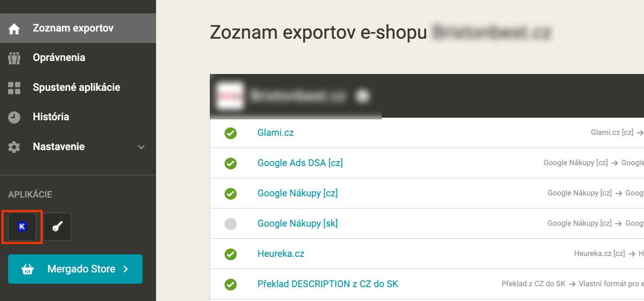Click the blurred e-shop logo thumbnail
644x301 pixels.
tap(230, 96)
